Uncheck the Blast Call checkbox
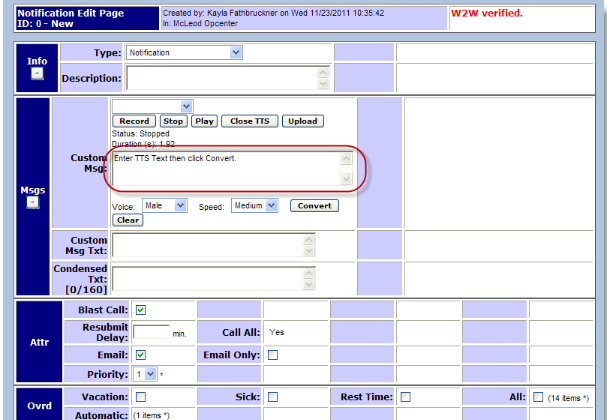Screen dimensions: 607x420 [x=141, y=310]
